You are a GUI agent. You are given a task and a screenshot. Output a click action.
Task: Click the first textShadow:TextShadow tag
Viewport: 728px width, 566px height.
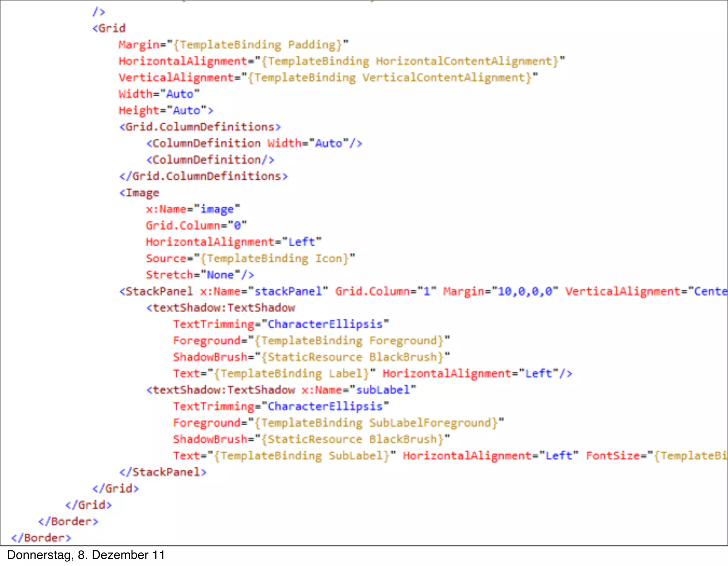(x=220, y=308)
